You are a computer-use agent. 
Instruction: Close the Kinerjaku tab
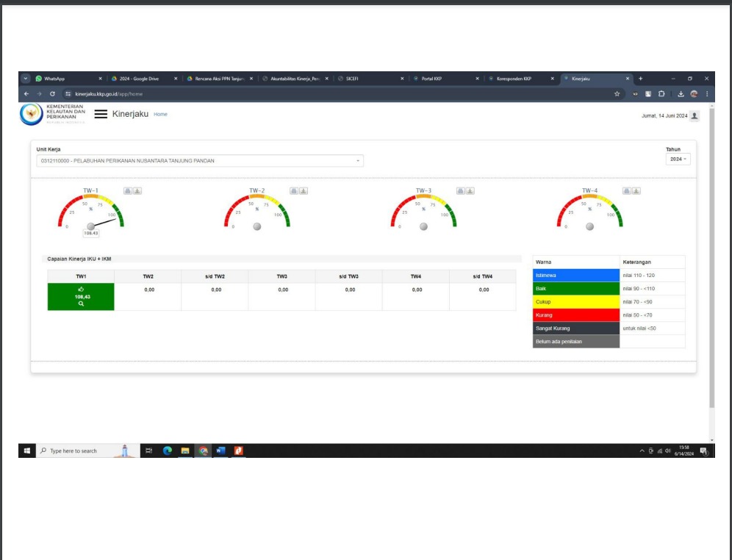(x=628, y=79)
